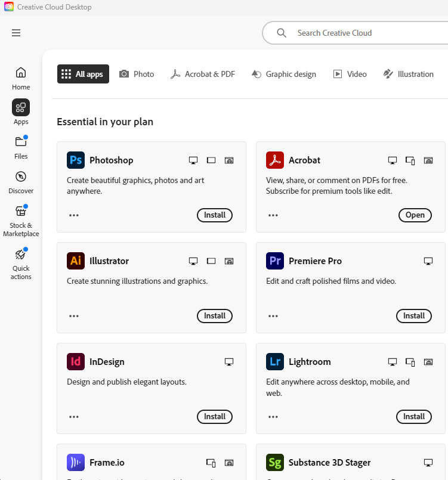Click Photoshop's web platform icon
Screen dimensions: 448x480
[229, 160]
